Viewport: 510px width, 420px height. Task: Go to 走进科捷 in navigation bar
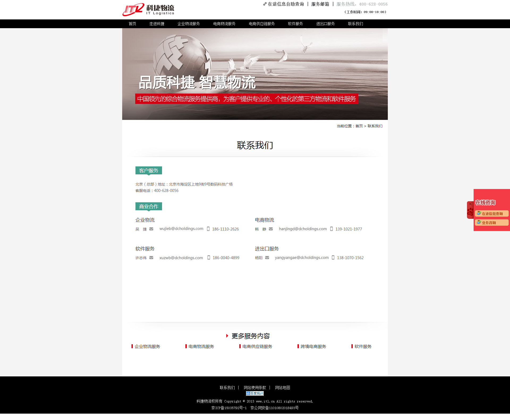pyautogui.click(x=157, y=24)
